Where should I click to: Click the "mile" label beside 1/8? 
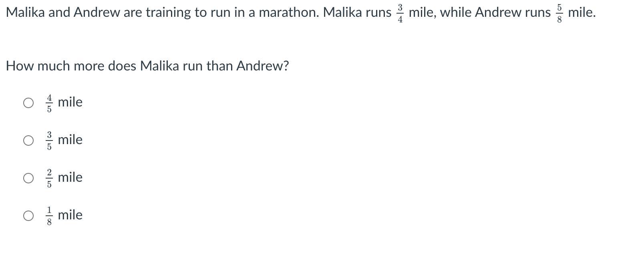pos(70,215)
